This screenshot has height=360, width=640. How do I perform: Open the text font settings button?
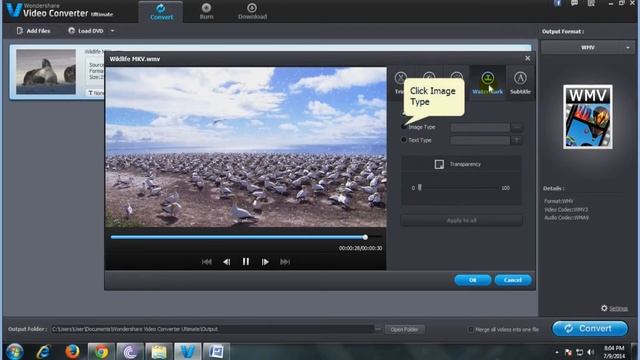pyautogui.click(x=516, y=140)
